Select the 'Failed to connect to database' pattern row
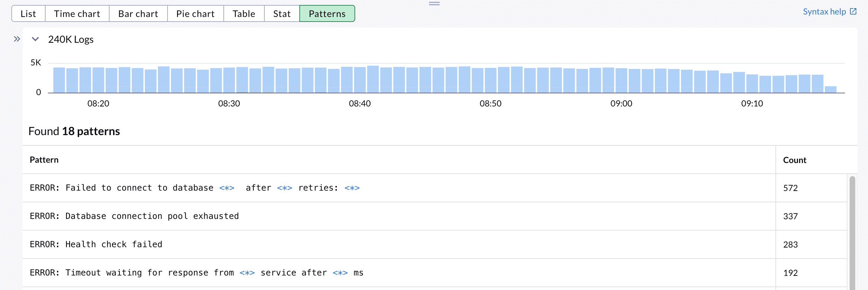868x290 pixels. [194, 188]
